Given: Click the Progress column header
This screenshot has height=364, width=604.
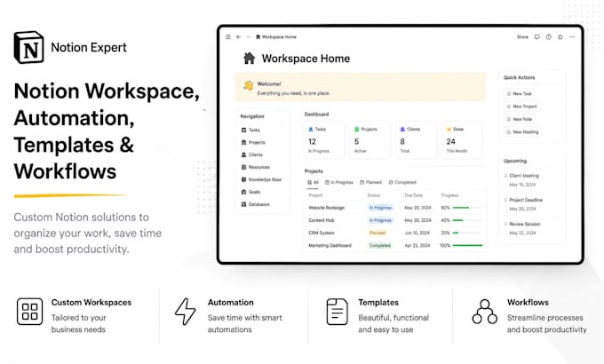Looking at the screenshot, I should (x=449, y=195).
